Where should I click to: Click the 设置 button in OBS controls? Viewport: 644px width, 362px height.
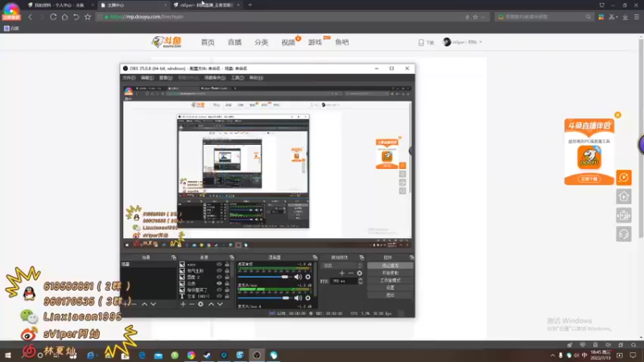390,288
